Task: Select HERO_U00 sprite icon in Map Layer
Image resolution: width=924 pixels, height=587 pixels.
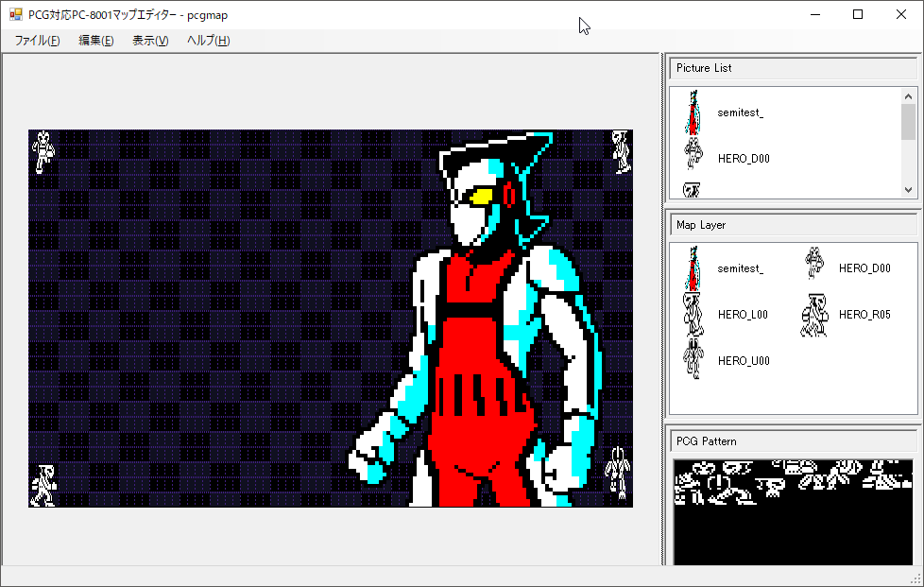Action: click(x=693, y=357)
